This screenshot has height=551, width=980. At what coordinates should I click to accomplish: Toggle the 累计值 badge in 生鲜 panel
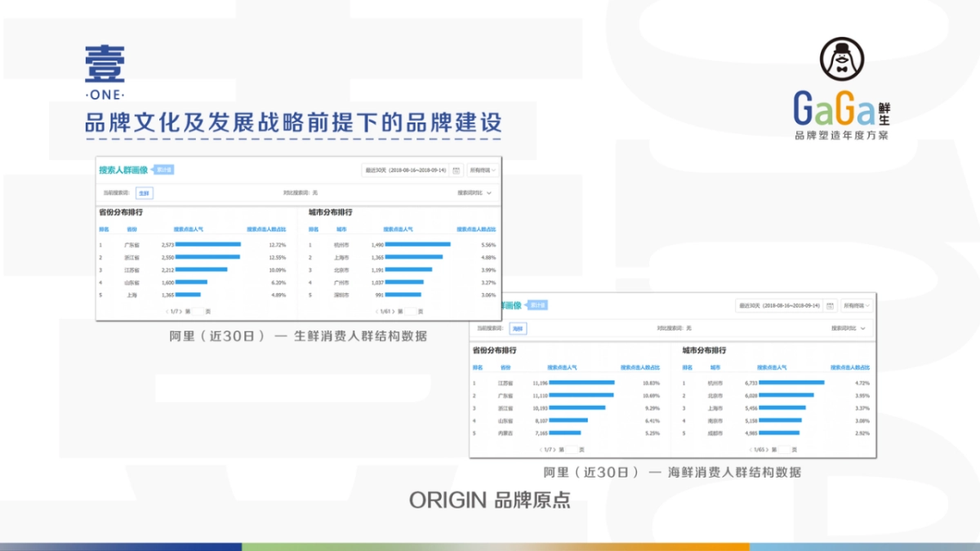click(x=164, y=170)
